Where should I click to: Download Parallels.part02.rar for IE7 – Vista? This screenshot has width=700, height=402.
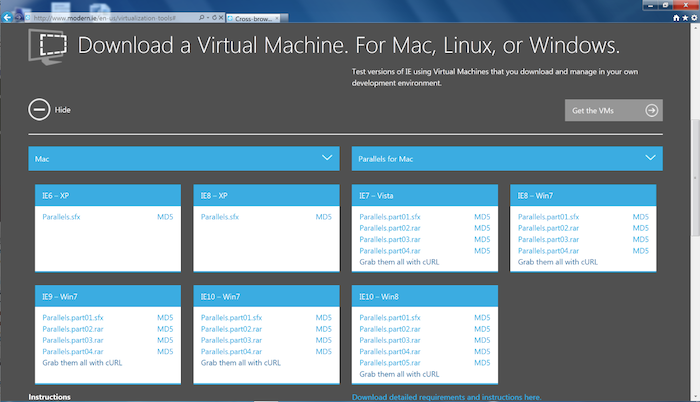(x=390, y=228)
